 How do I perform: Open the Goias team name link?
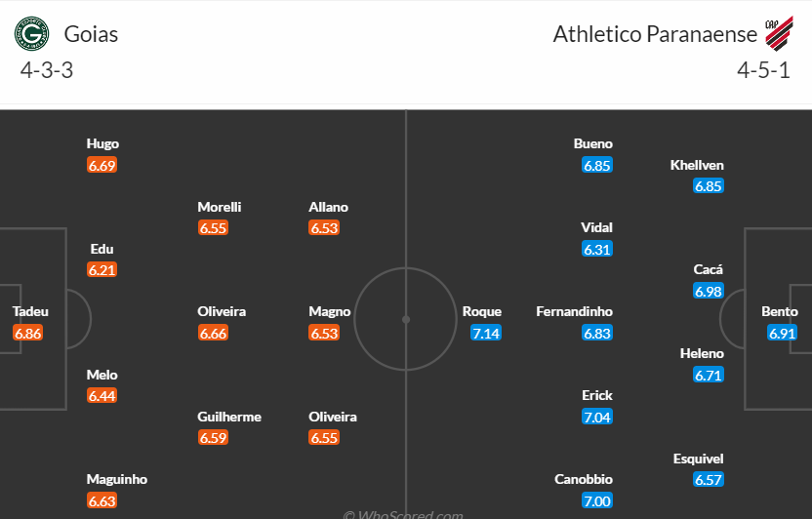[91, 34]
